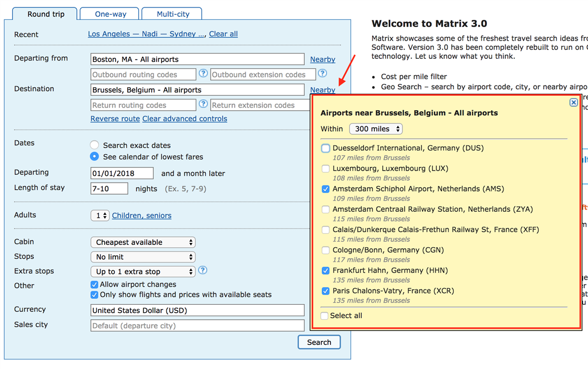The image size is (588, 369).
Task: Enable the Select all airports checkbox
Action: pyautogui.click(x=324, y=316)
